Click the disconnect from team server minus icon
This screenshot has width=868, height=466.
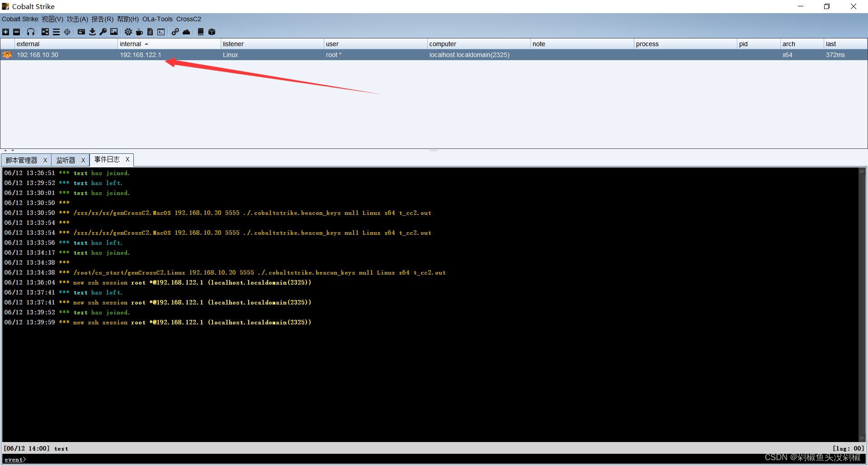[17, 32]
